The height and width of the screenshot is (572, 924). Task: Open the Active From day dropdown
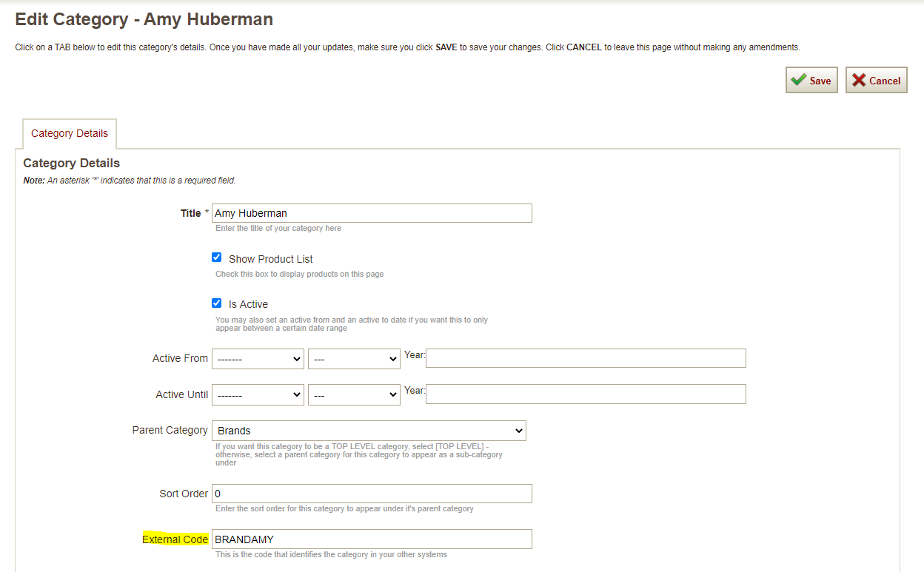pyautogui.click(x=354, y=359)
